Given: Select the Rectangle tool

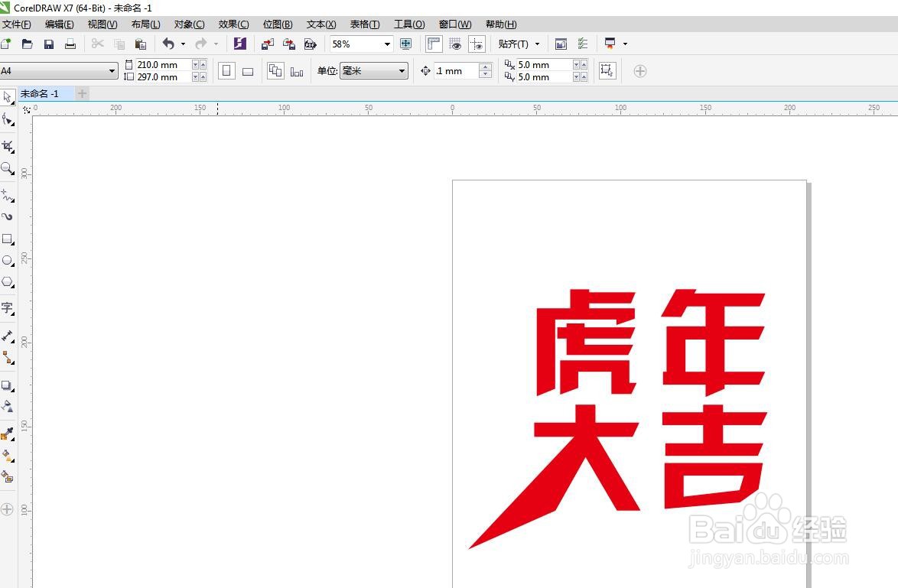Looking at the screenshot, I should [8, 239].
